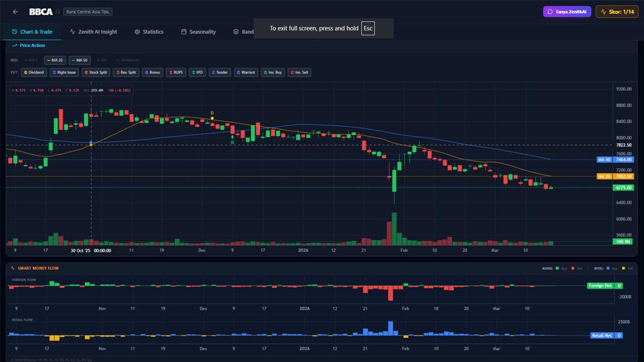Click the 9200.00 price axis label
The height and width of the screenshot is (362, 644).
[x=623, y=89]
